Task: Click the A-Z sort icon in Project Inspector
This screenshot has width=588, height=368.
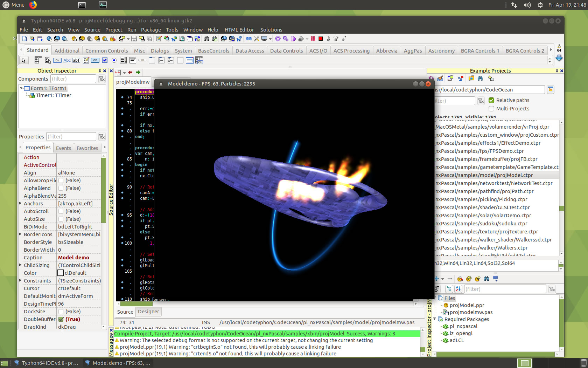Action: (458, 289)
